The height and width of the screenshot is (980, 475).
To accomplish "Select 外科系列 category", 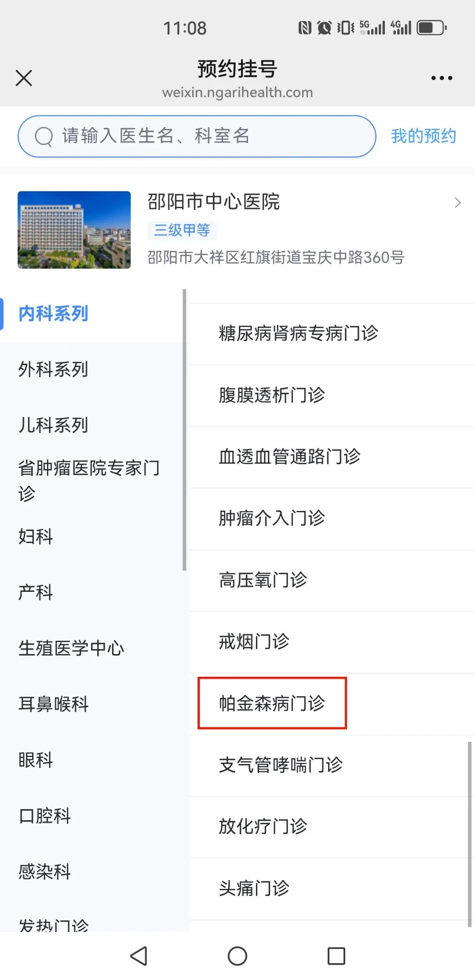I will [x=53, y=369].
